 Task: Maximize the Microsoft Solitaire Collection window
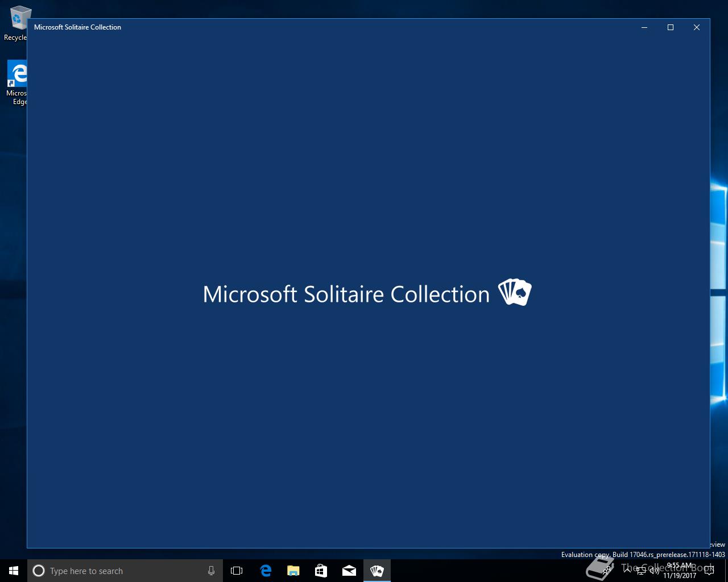[671, 27]
